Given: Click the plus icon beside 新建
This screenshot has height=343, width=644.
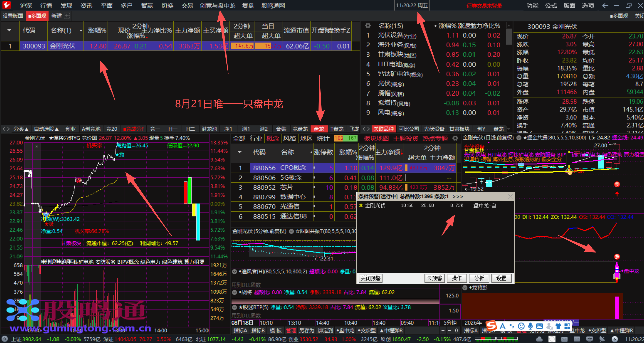Looking at the screenshot, I should [x=67, y=16].
